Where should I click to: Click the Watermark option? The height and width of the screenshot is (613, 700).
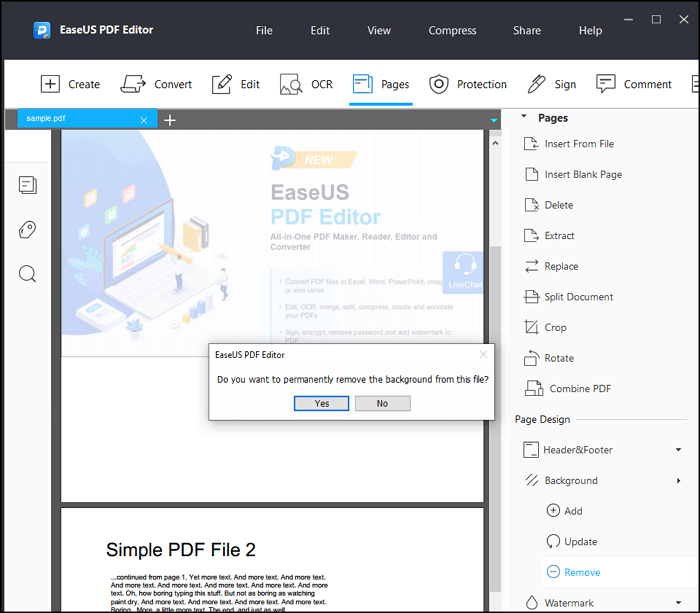point(569,603)
